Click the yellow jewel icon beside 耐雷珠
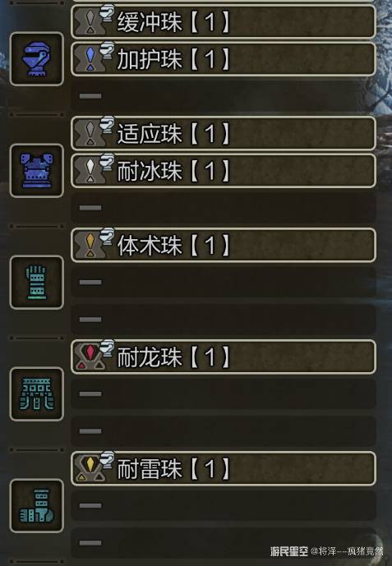 click(90, 468)
